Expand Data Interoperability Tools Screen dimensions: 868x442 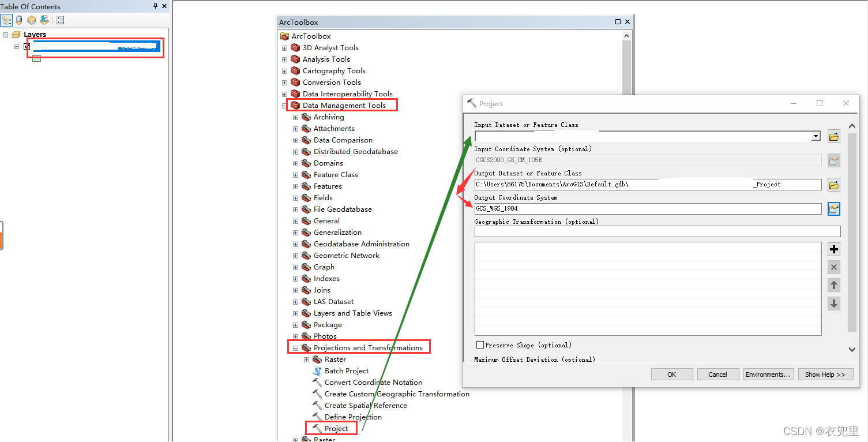point(284,94)
